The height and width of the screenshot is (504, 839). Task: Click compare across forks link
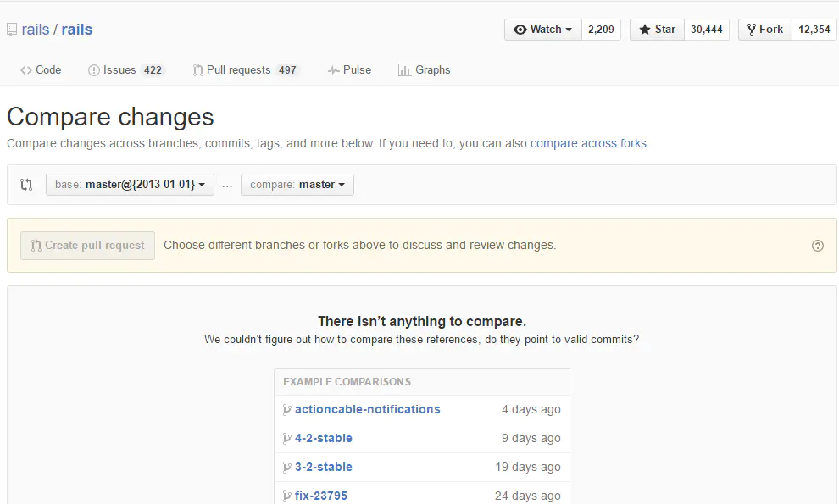(588, 143)
